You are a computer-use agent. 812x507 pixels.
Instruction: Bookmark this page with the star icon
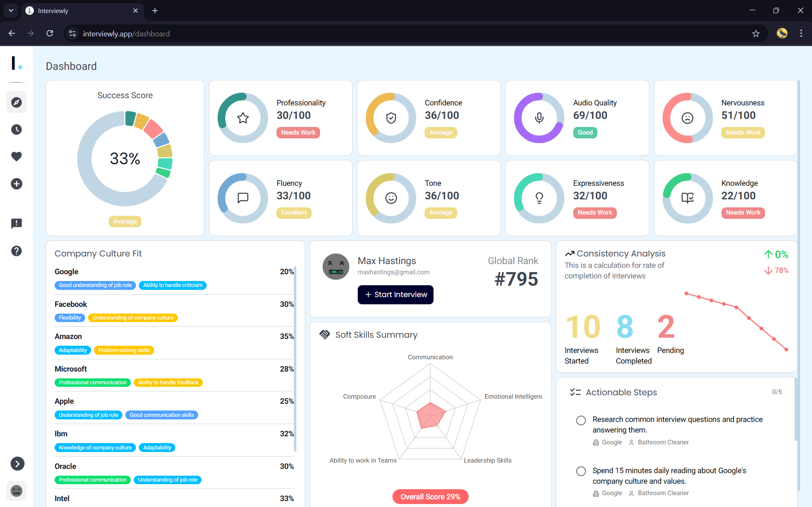point(756,33)
